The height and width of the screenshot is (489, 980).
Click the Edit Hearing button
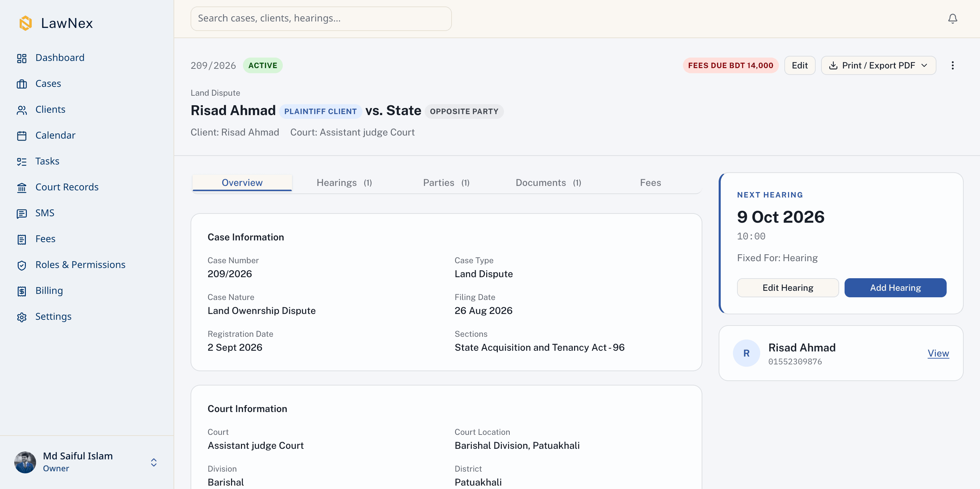coord(787,287)
